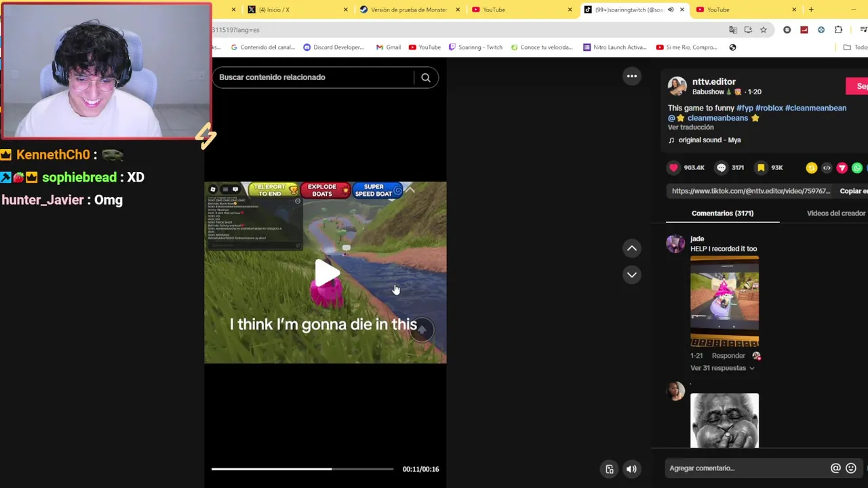Click the embed code icon
This screenshot has width=868, height=488.
[827, 167]
